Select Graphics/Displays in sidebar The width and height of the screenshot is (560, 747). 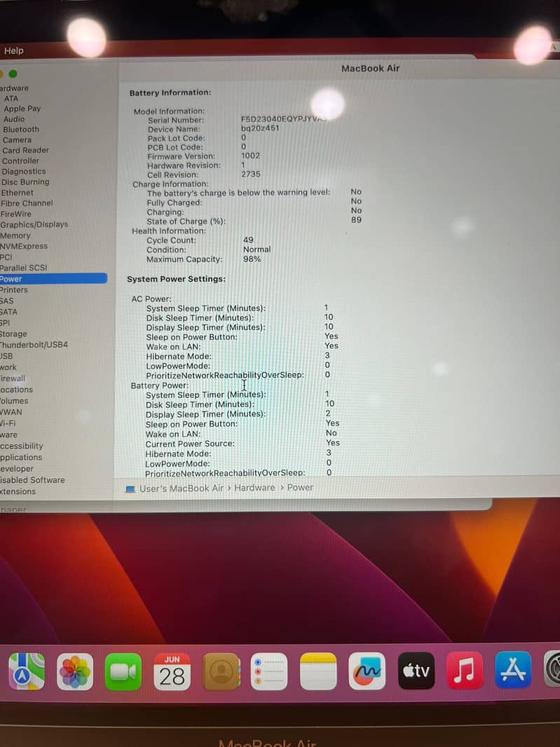(34, 224)
